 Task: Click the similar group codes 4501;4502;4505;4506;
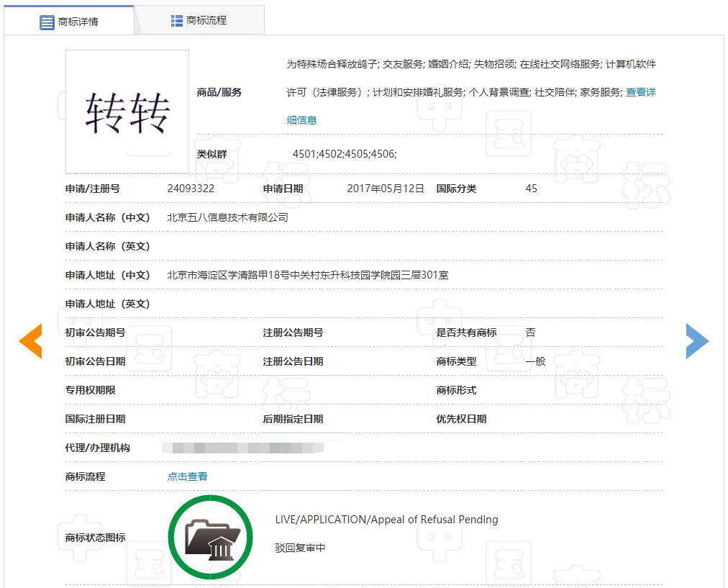[345, 154]
